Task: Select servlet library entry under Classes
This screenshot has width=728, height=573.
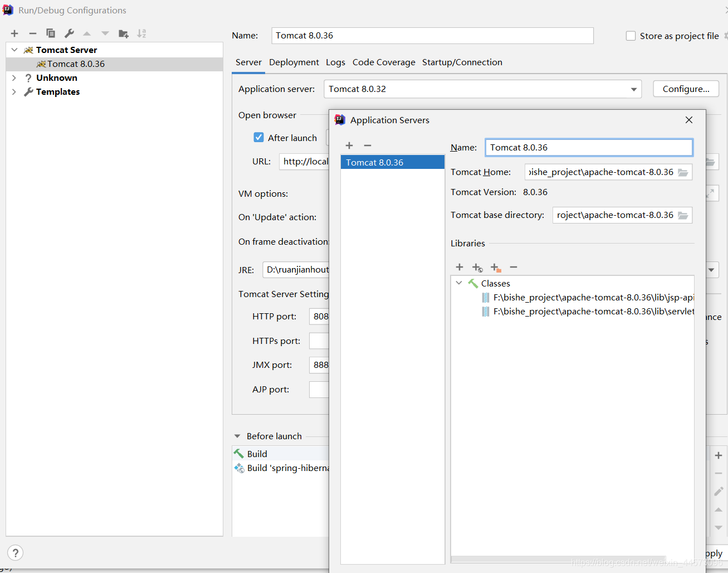Action: [x=588, y=312]
